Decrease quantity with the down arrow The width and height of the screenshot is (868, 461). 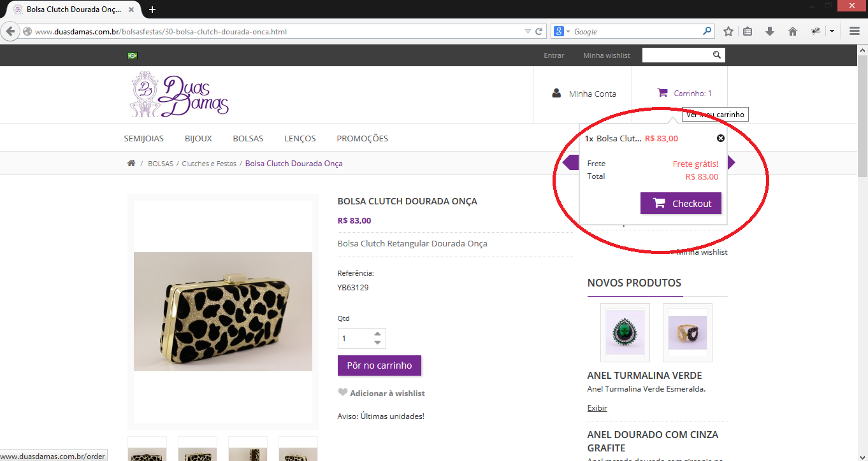click(377, 343)
